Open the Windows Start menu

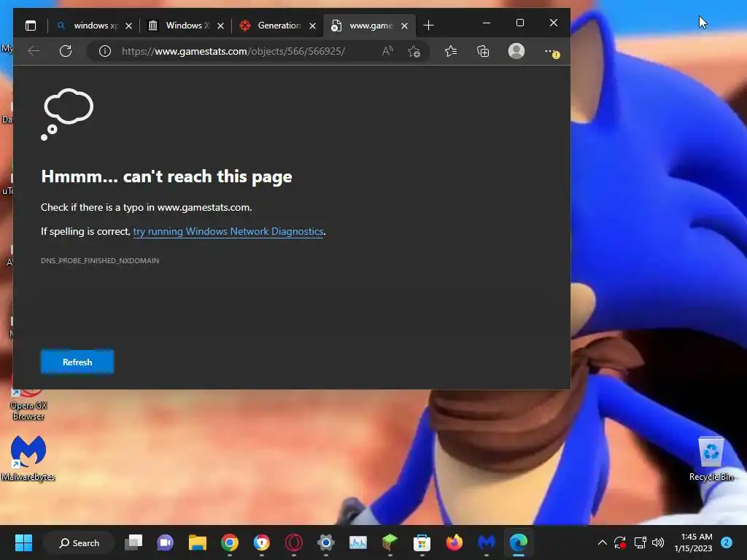23,542
